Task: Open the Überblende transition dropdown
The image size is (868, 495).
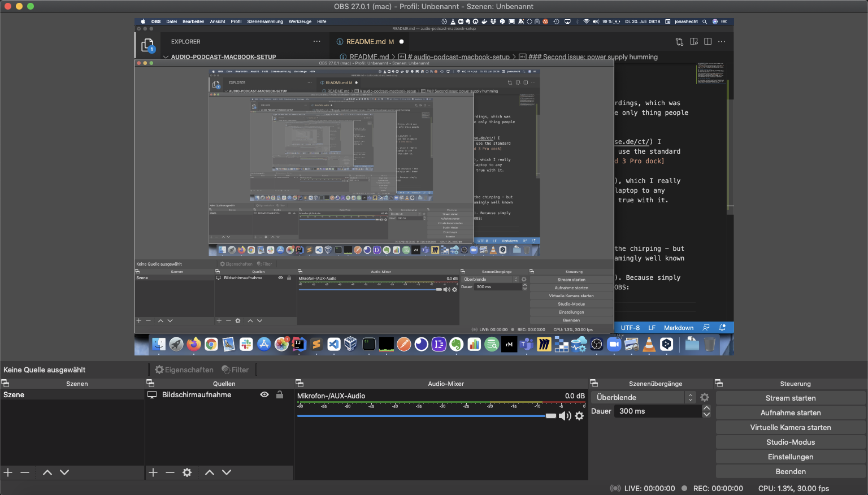Action: [645, 397]
